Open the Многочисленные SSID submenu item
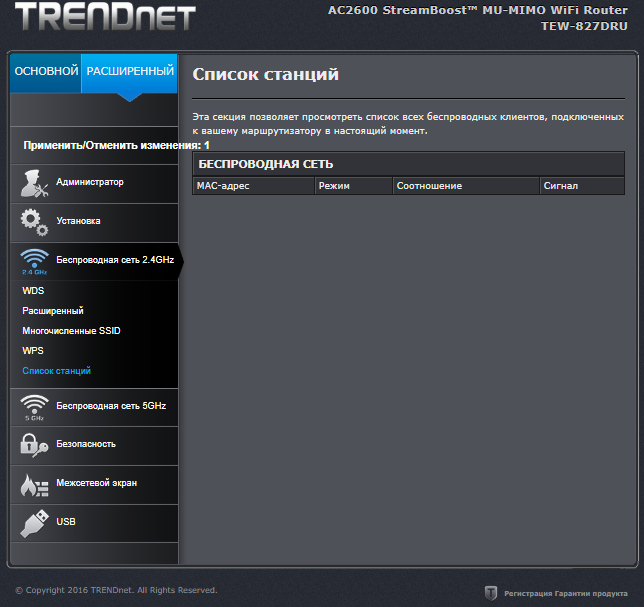 (71, 331)
